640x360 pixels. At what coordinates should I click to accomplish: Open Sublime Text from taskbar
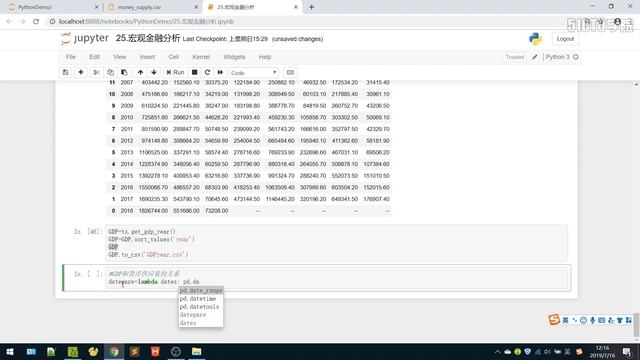(x=134, y=352)
